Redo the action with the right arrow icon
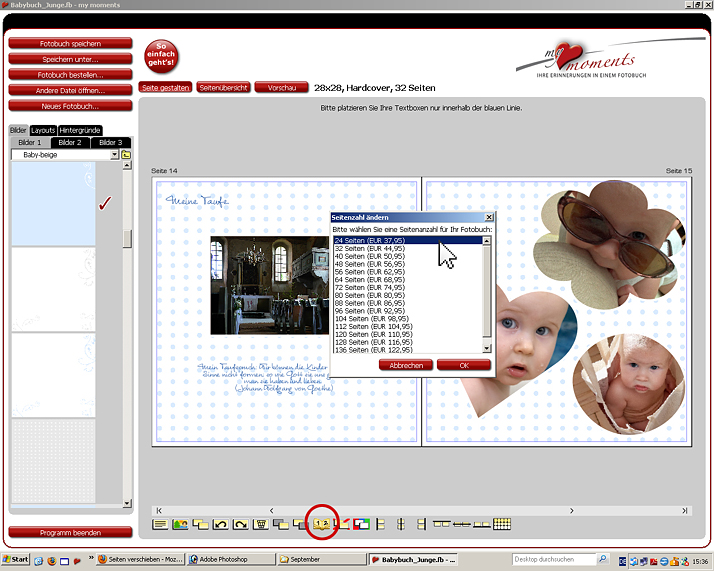 click(240, 525)
